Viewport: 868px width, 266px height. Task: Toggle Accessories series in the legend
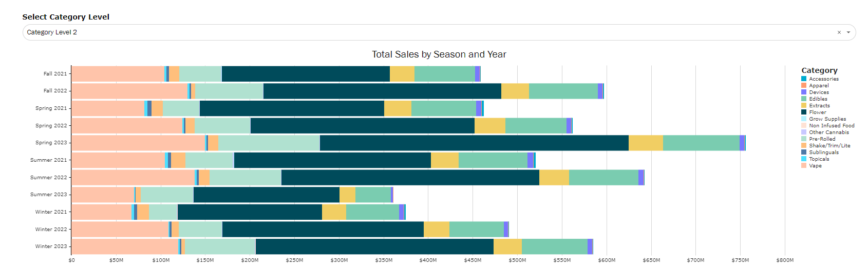click(x=823, y=79)
